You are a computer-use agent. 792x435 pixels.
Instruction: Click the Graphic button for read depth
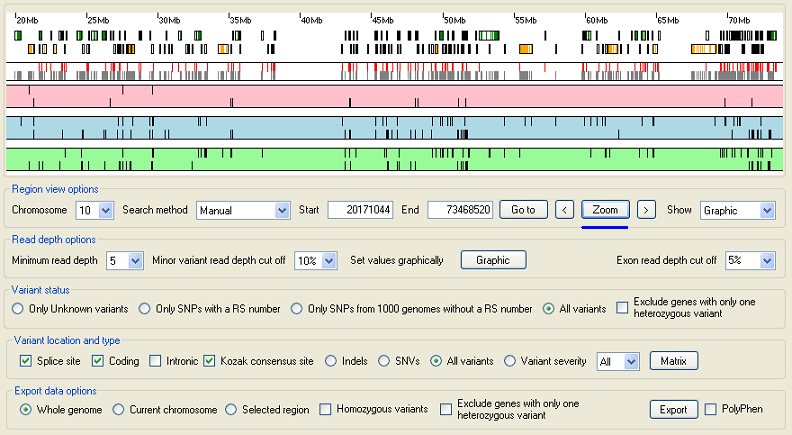point(493,260)
